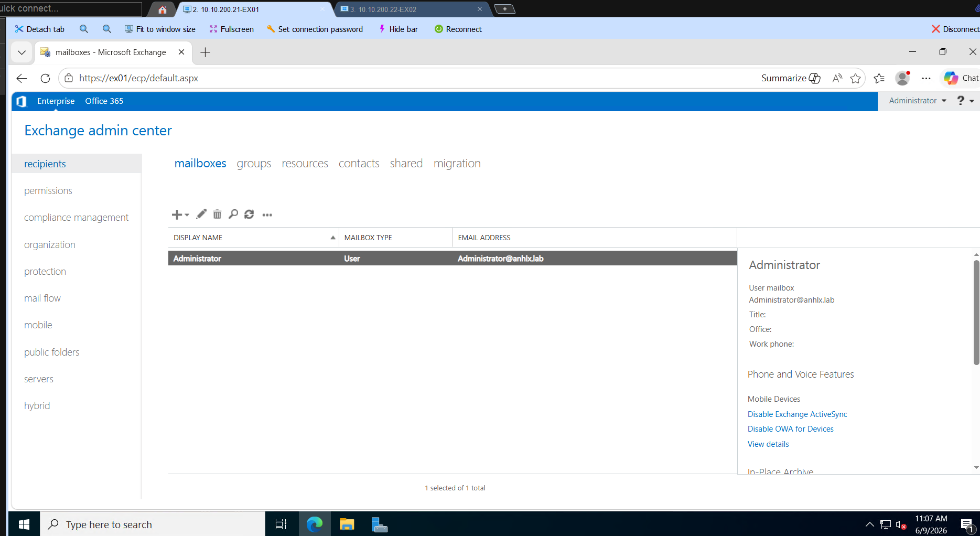This screenshot has width=980, height=536.
Task: Open a new session tab
Action: [504, 9]
